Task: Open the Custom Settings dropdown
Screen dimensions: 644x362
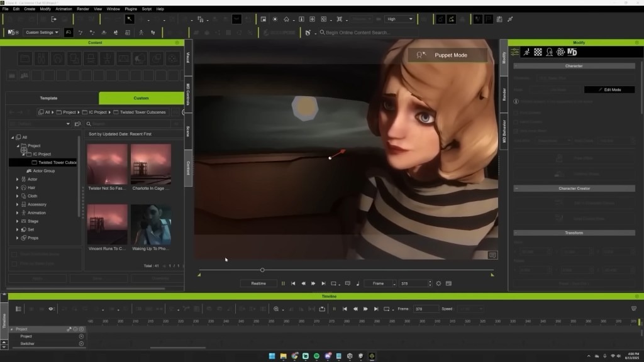Action: [42, 32]
